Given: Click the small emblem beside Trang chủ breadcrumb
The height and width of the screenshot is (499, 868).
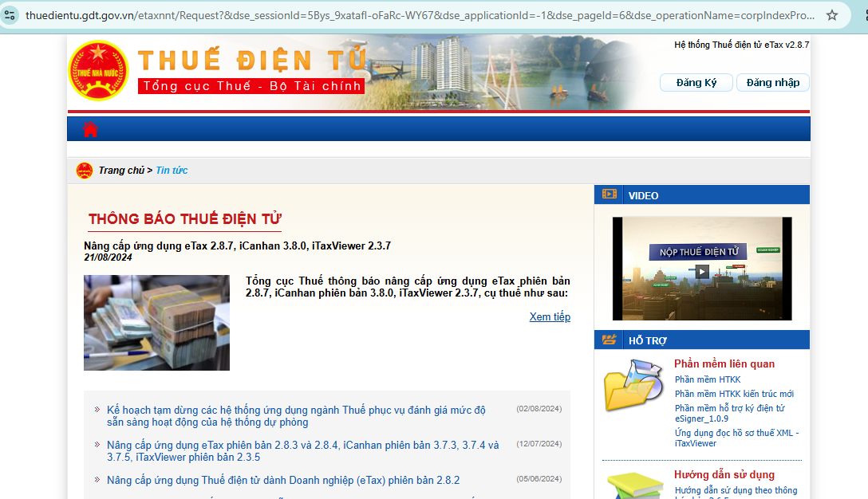Looking at the screenshot, I should click(x=85, y=171).
